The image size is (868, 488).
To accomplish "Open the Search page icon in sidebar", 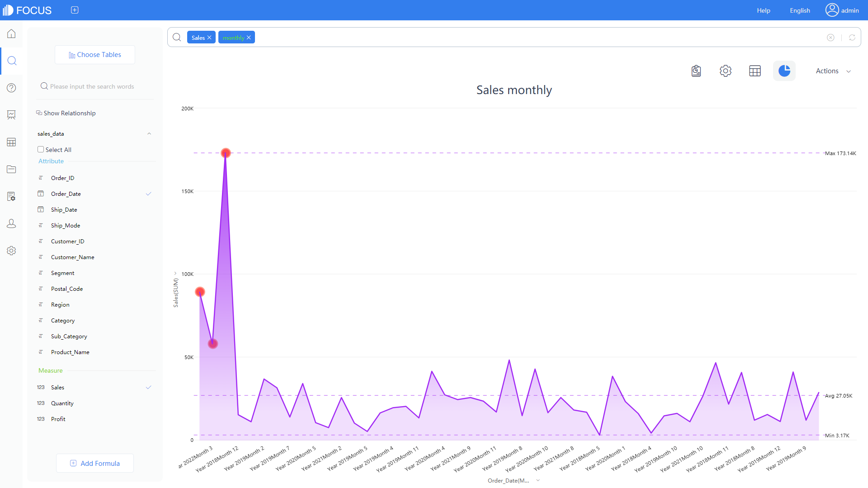I will click(x=12, y=61).
